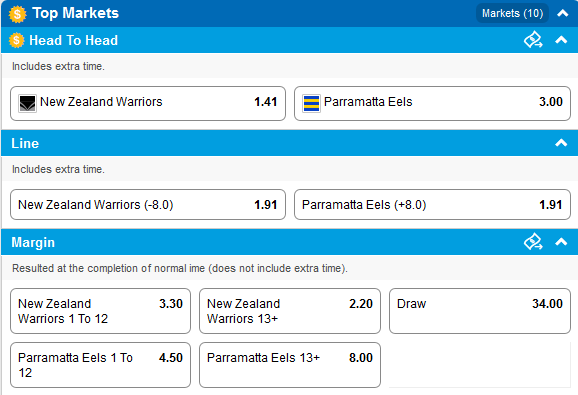Click the Top Markets dollar coin icon

tap(17, 14)
